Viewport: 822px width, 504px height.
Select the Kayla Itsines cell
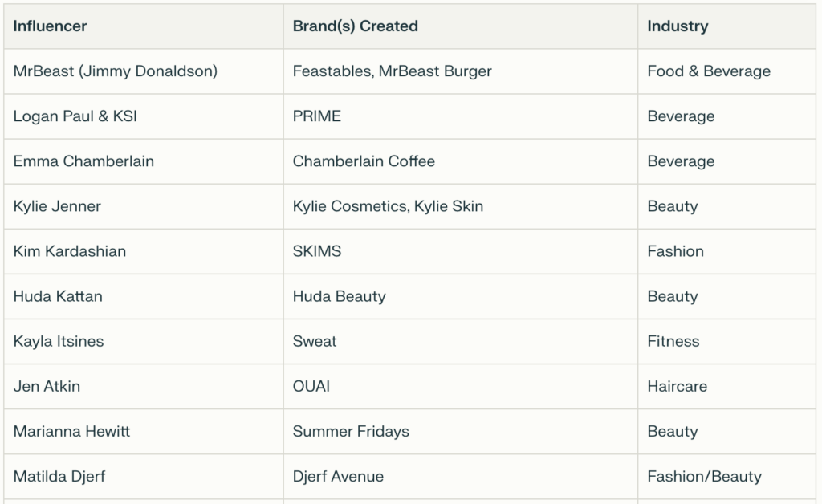click(58, 341)
